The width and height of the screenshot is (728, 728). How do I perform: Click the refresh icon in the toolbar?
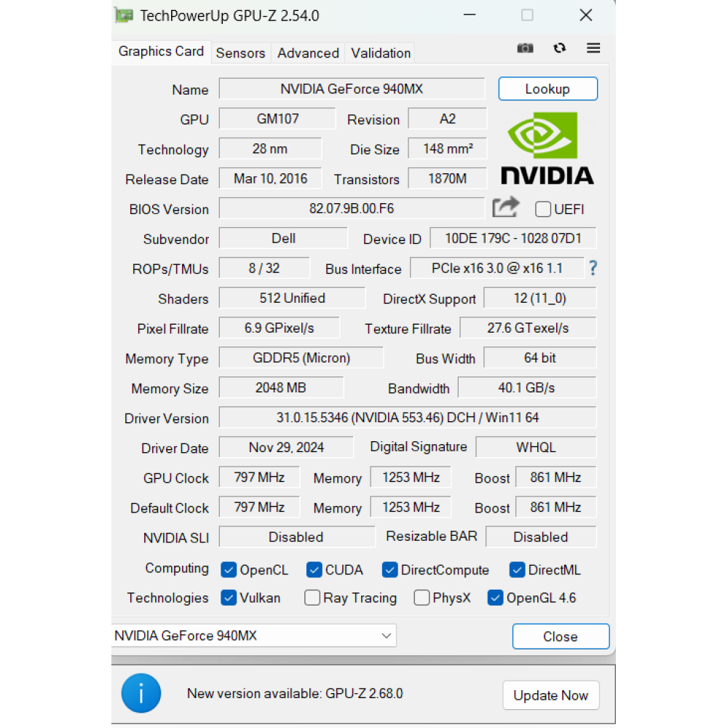coord(559,48)
